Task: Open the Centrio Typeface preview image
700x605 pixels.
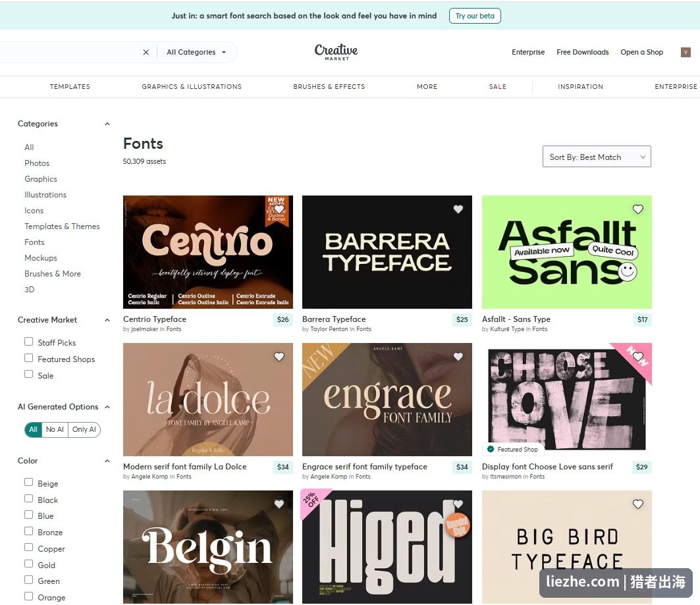Action: click(208, 252)
